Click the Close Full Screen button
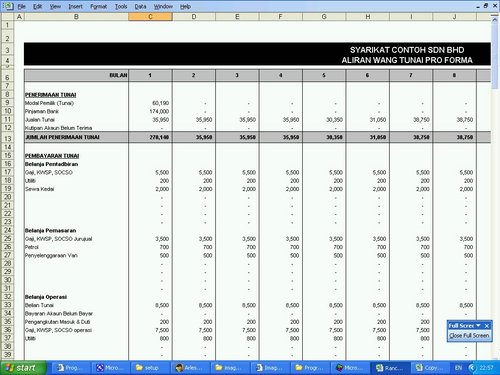The image size is (500, 375). point(469,335)
